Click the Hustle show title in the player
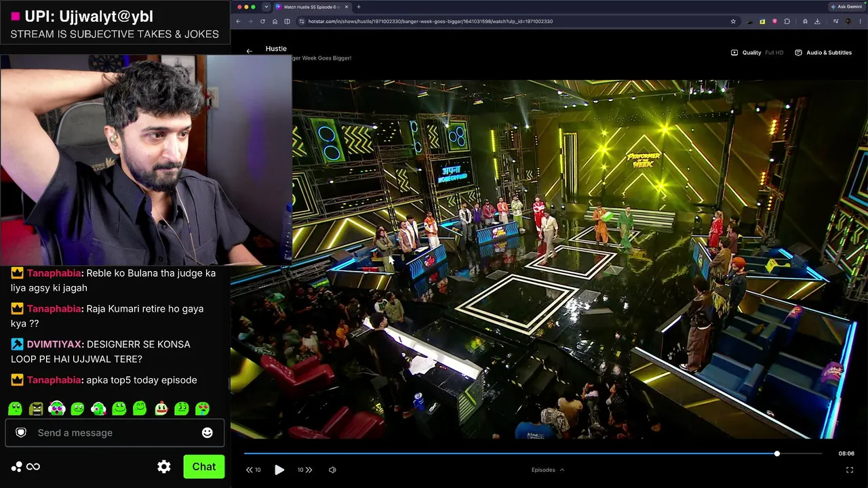868x488 pixels. (x=276, y=49)
